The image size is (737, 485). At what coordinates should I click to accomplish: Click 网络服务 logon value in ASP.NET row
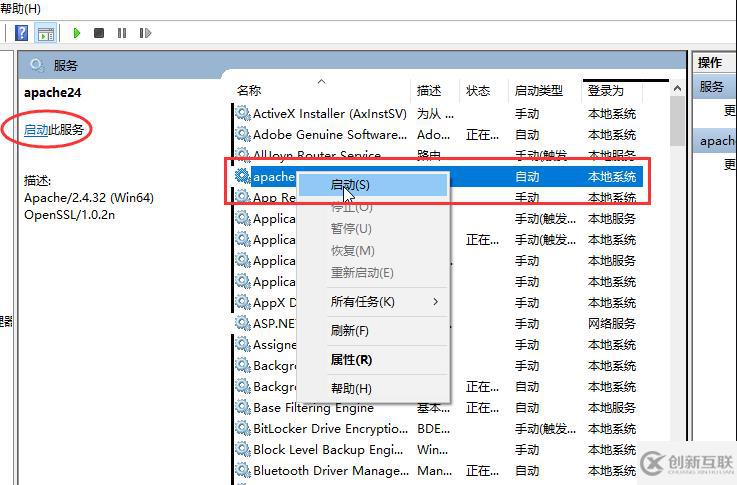point(612,324)
